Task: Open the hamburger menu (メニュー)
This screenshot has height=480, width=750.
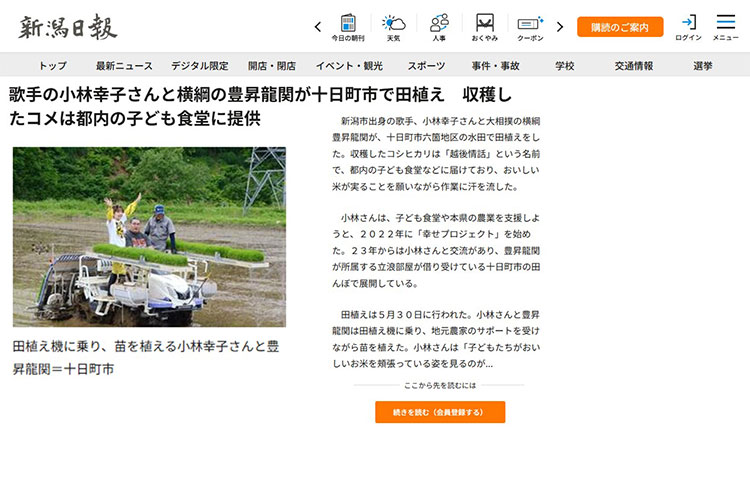Action: click(x=726, y=27)
